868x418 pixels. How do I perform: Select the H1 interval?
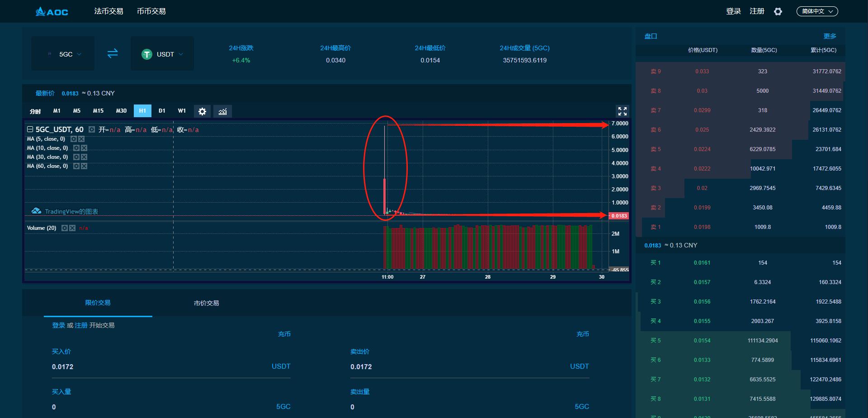point(142,111)
